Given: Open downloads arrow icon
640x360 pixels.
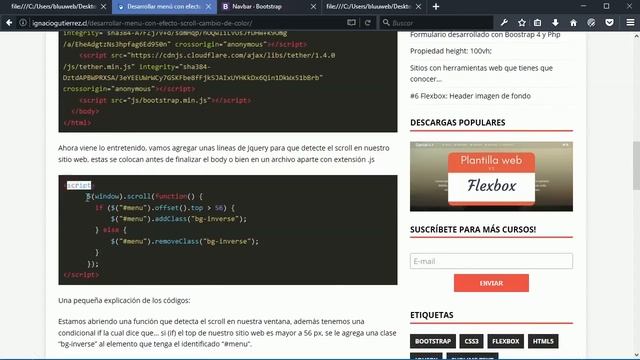Looking at the screenshot, I should pyautogui.click(x=556, y=23).
